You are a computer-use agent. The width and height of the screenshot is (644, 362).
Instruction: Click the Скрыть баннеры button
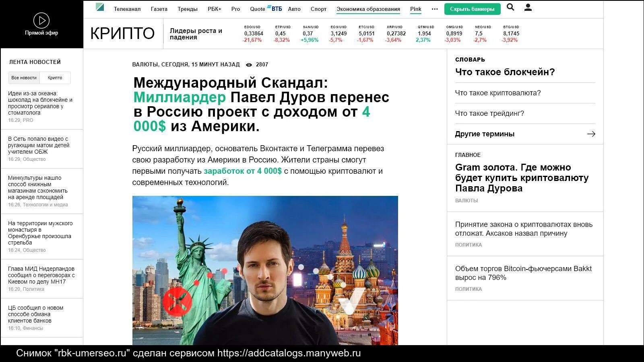(x=473, y=9)
